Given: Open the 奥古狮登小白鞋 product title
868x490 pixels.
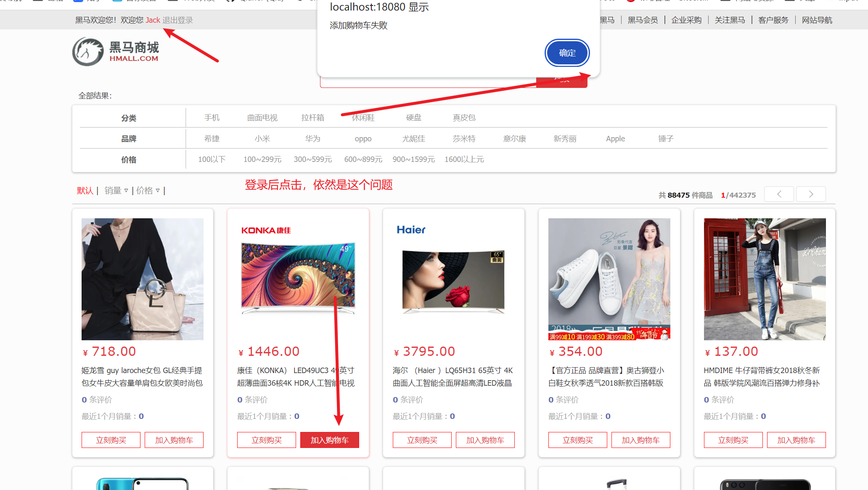Looking at the screenshot, I should coord(606,377).
